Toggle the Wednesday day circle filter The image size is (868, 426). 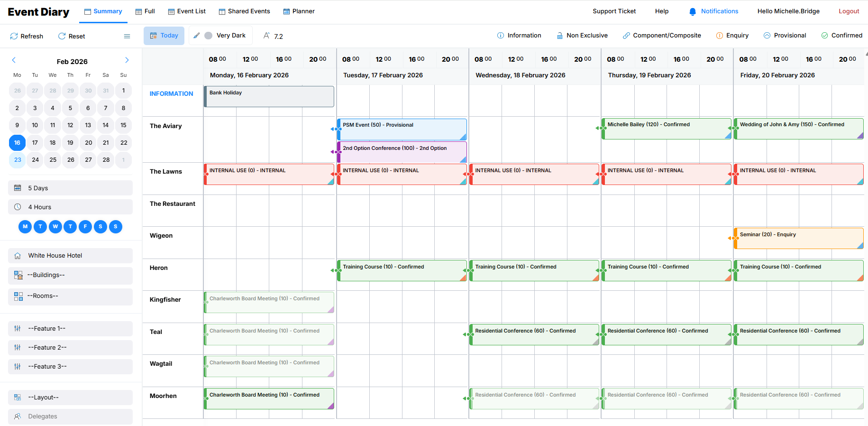[55, 227]
